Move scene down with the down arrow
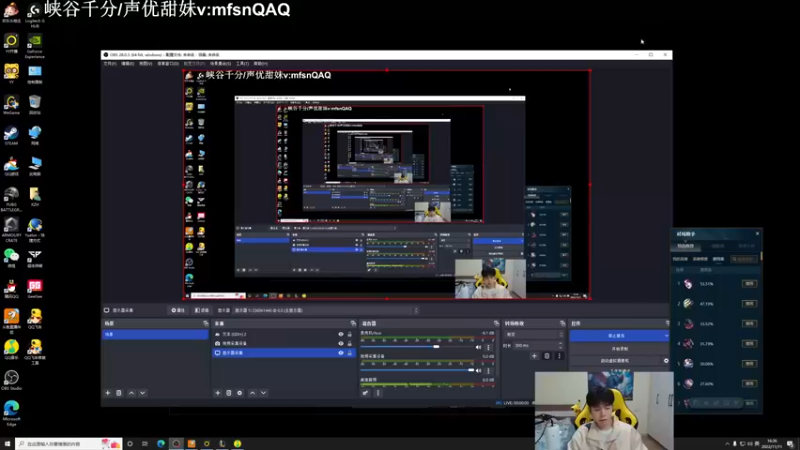This screenshot has height=450, width=800. [x=143, y=393]
